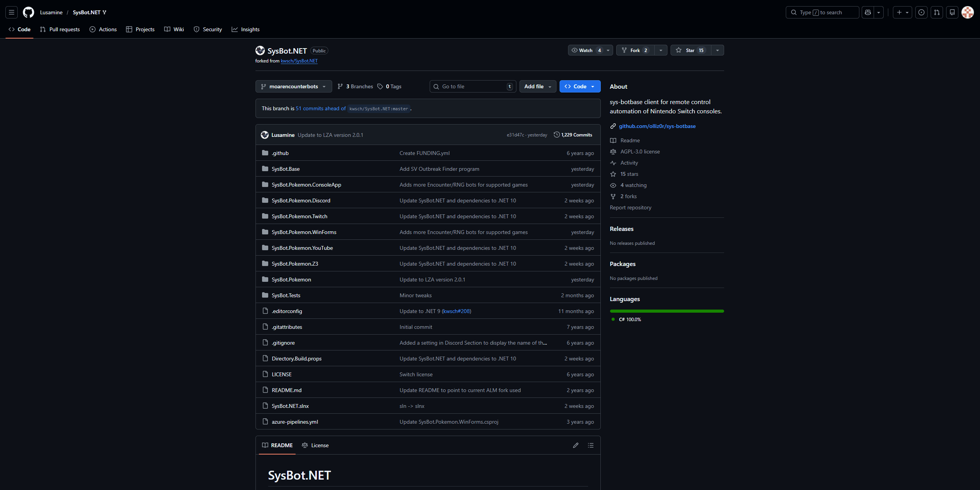This screenshot has height=490, width=980.
Task: Open the notifications inbox icon
Action: [952, 12]
